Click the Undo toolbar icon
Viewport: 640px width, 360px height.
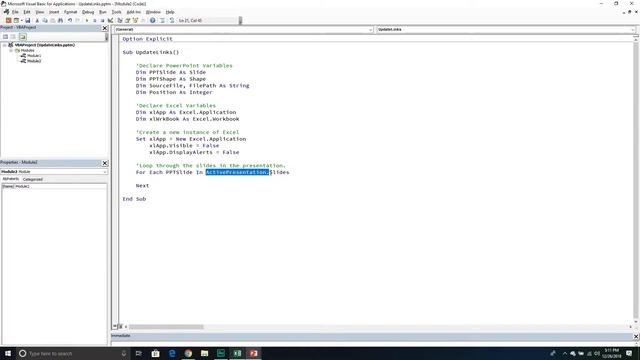(x=70, y=20)
